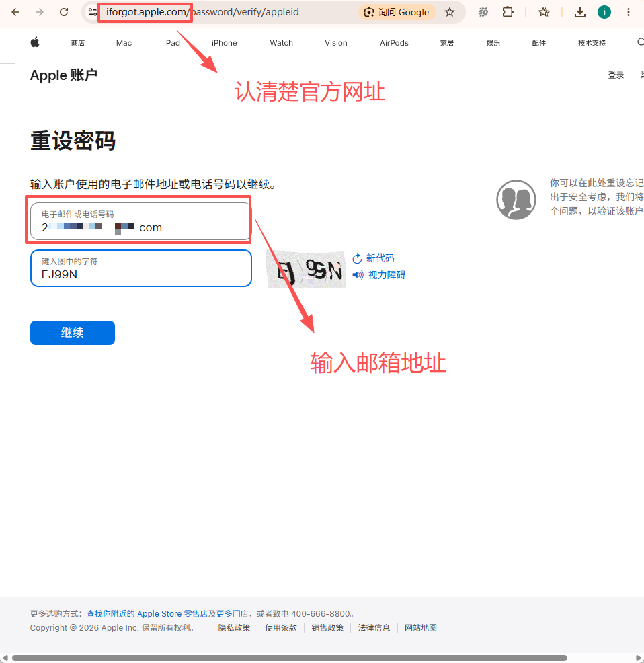
Task: Open the 配件 menu item
Action: pyautogui.click(x=538, y=43)
